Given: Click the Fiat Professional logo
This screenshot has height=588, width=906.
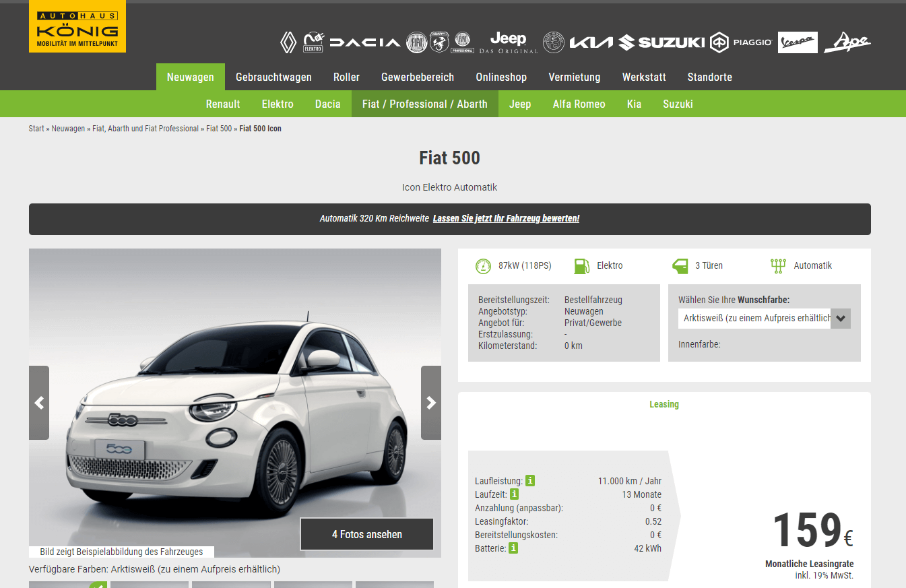Looking at the screenshot, I should [462, 42].
